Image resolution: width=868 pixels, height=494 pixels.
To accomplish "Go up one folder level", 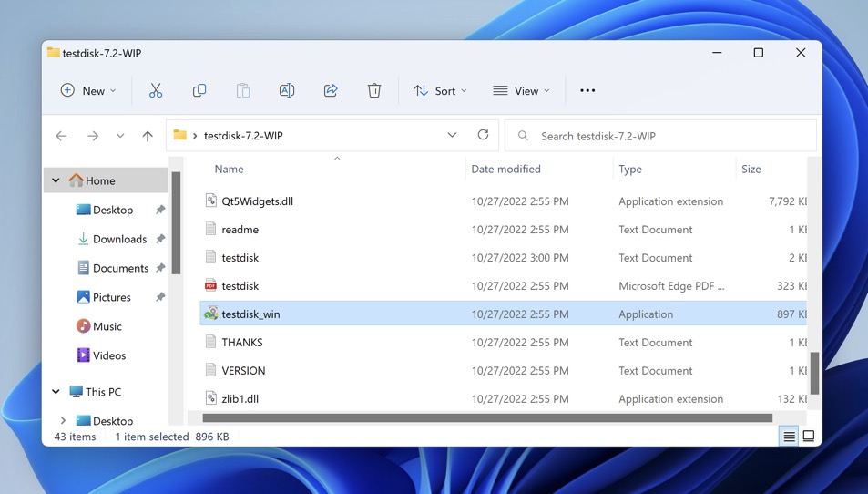I will pos(148,136).
